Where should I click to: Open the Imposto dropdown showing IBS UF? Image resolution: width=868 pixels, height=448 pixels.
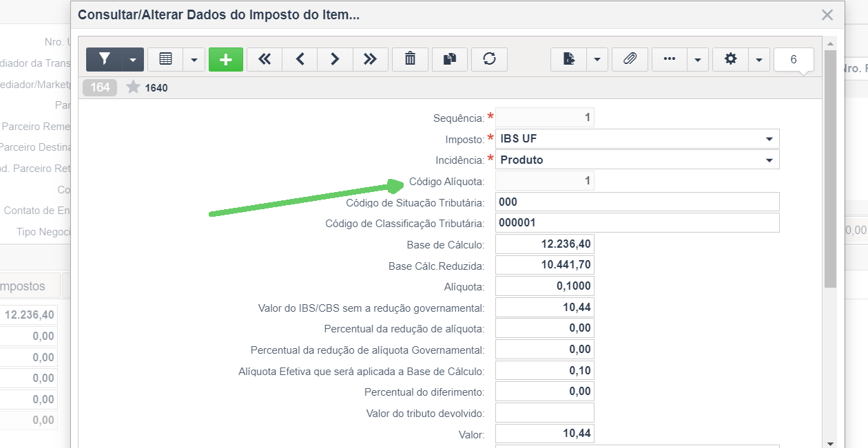pyautogui.click(x=637, y=139)
